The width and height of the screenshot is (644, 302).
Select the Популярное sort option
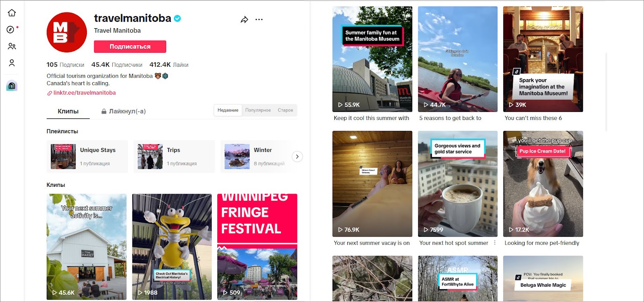pos(258,110)
